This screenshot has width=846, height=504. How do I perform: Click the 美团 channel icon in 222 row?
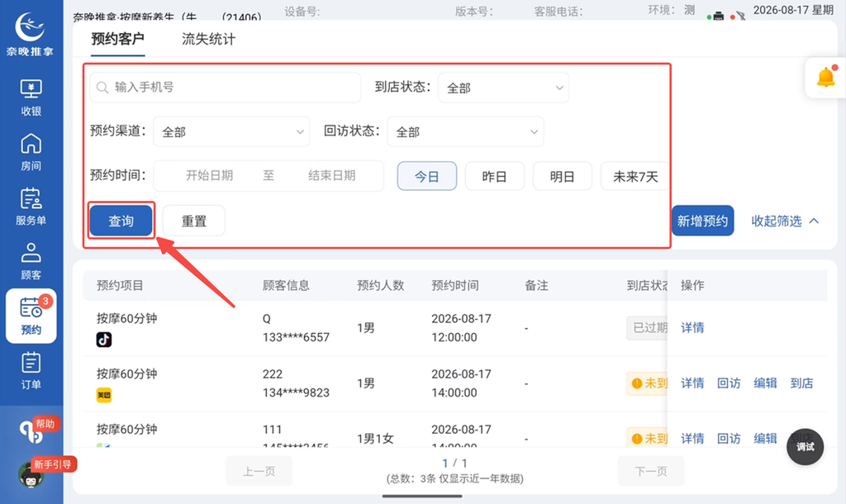(104, 395)
